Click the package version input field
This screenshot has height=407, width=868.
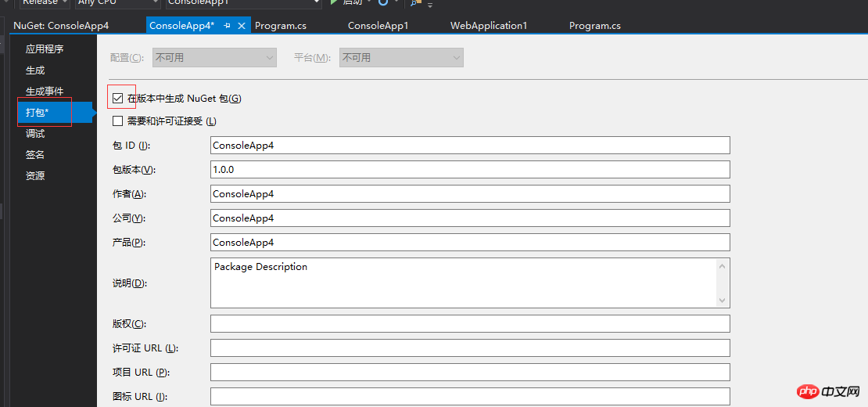(470, 169)
